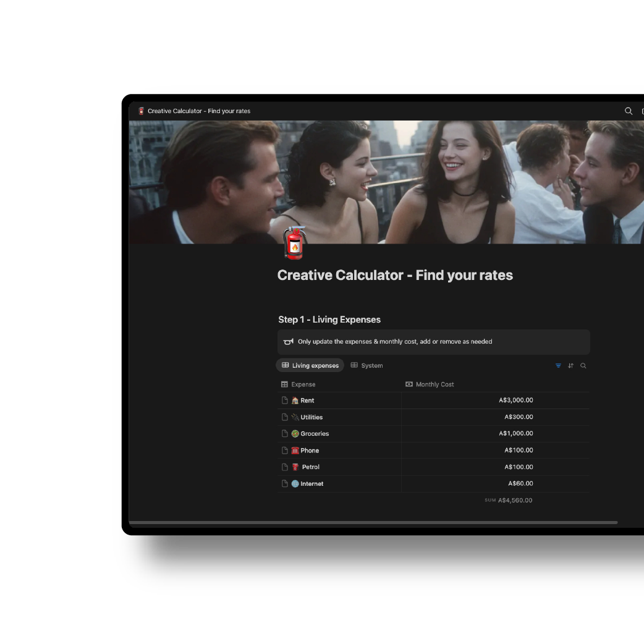Image resolution: width=644 pixels, height=644 pixels.
Task: Edit the A$300.00 Utilities cost cell
Action: [x=495, y=417]
